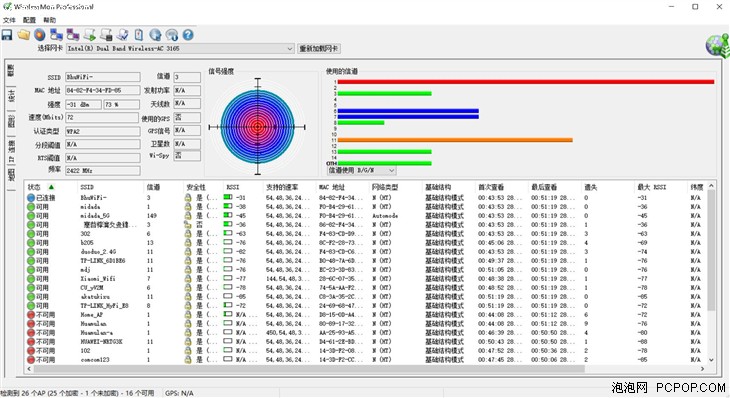This screenshot has height=398, width=730.
Task: Open the Intel Dual Band adapter dropdown
Action: pos(180,48)
